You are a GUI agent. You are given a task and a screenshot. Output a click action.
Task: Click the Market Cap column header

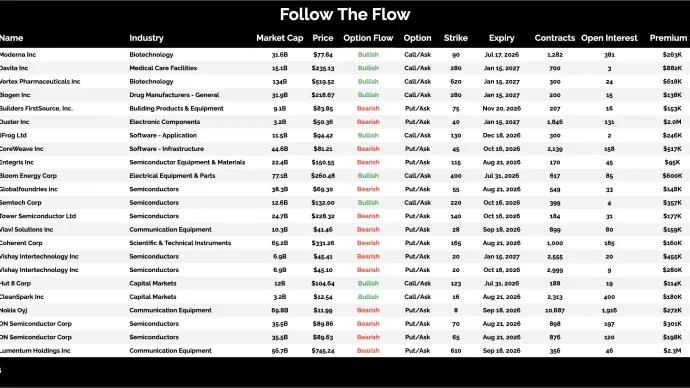pyautogui.click(x=279, y=38)
